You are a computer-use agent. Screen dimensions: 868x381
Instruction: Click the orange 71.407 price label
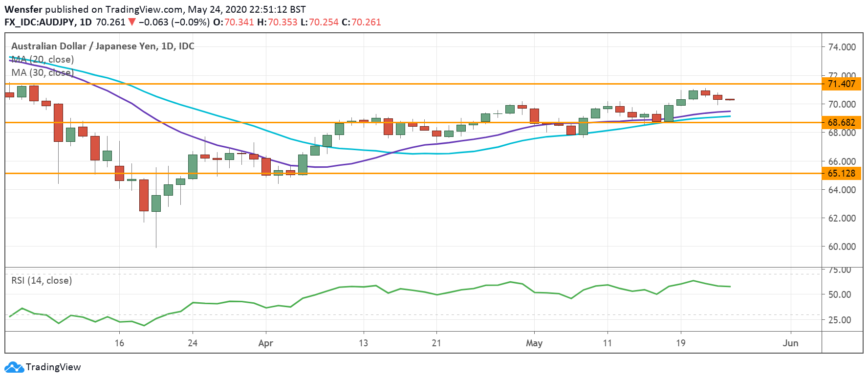(841, 84)
